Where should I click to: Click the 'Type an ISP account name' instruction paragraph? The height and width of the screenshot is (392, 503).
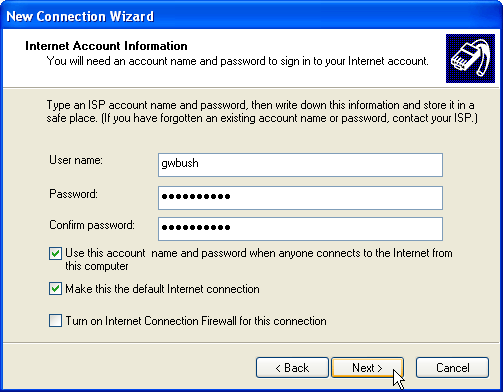coord(262,112)
